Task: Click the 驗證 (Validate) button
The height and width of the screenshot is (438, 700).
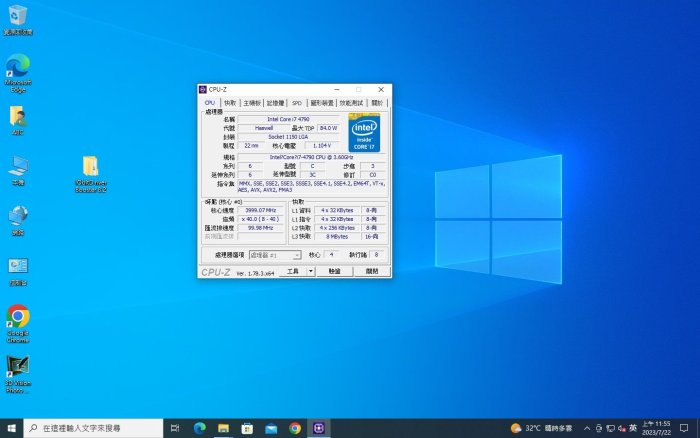Action: click(334, 271)
